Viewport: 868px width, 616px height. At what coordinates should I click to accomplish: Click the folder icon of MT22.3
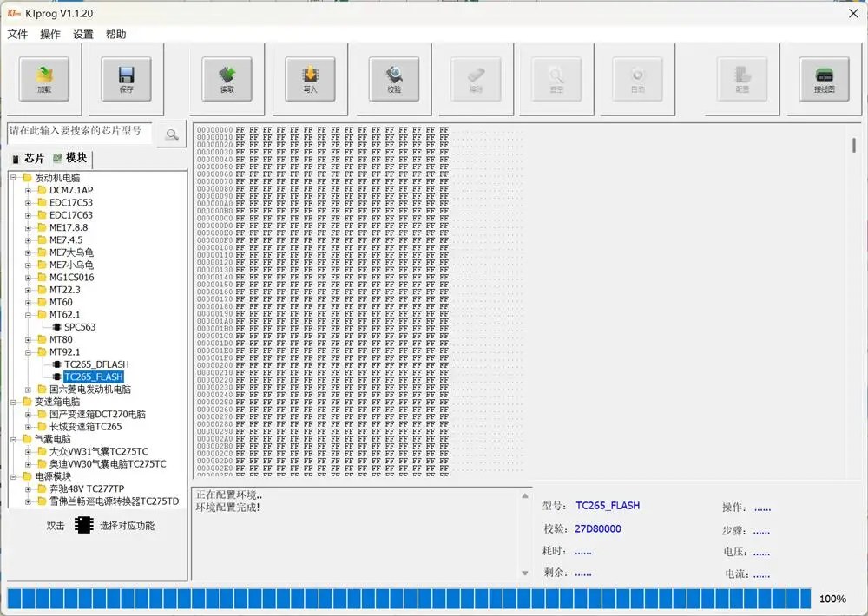pyautogui.click(x=42, y=290)
